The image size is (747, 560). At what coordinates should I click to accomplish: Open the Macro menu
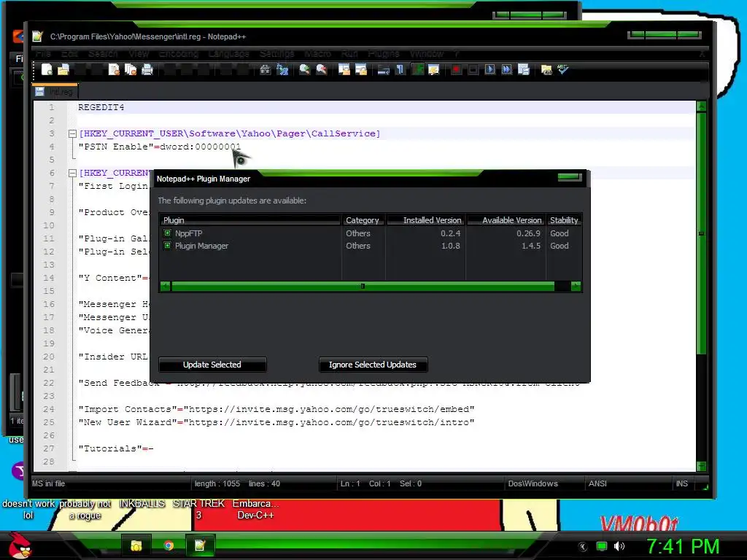click(318, 54)
